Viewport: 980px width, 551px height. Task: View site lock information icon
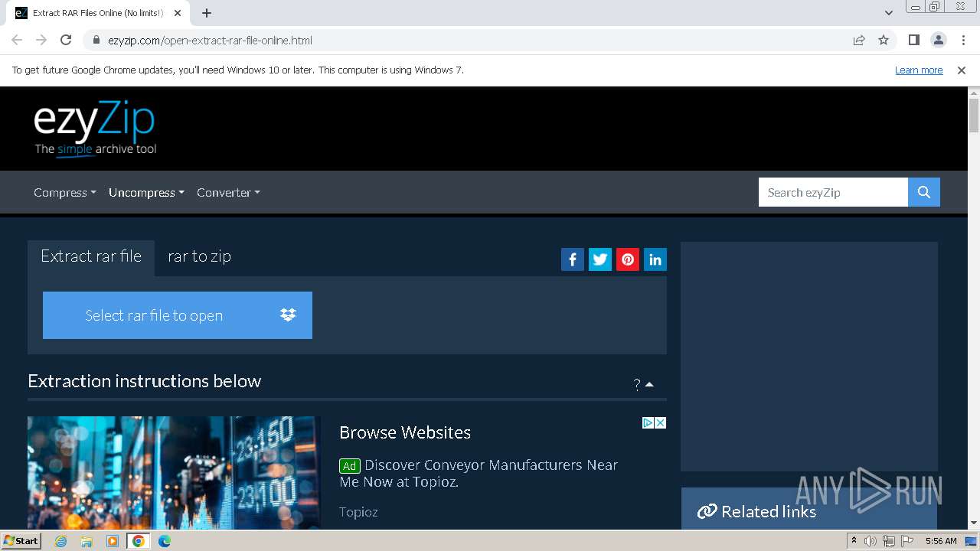[96, 41]
